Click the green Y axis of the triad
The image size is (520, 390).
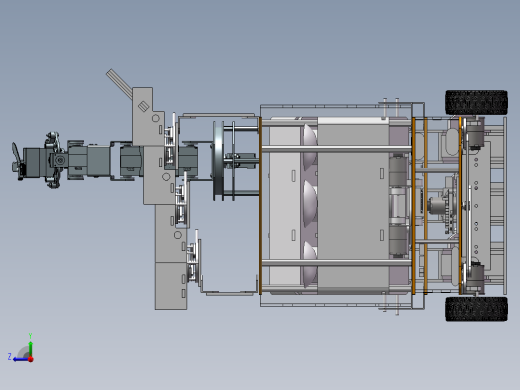coord(30,348)
